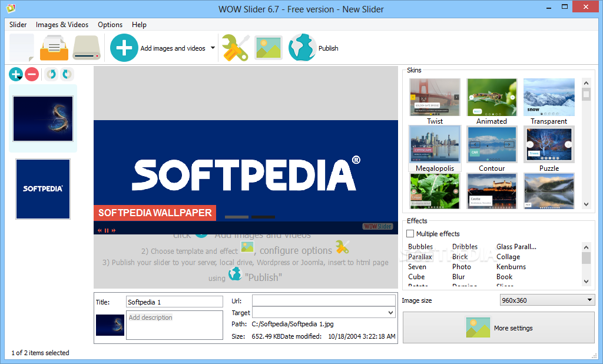Select the misty lake skin thumbnail

[549, 191]
